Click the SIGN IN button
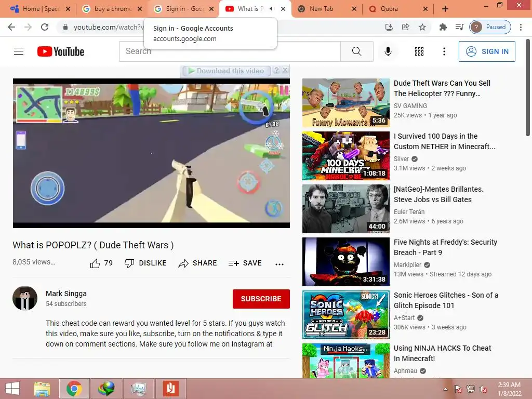Image resolution: width=532 pixels, height=399 pixels. coord(487,51)
